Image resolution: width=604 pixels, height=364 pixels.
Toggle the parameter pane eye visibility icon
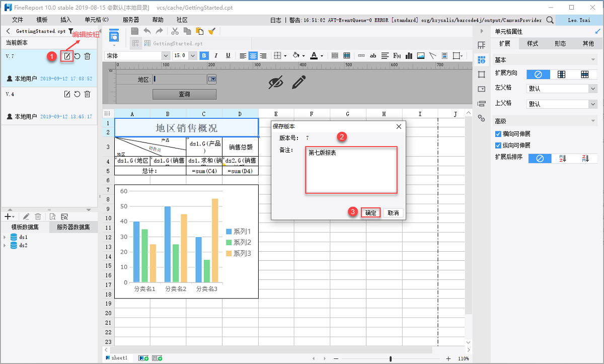coord(276,83)
